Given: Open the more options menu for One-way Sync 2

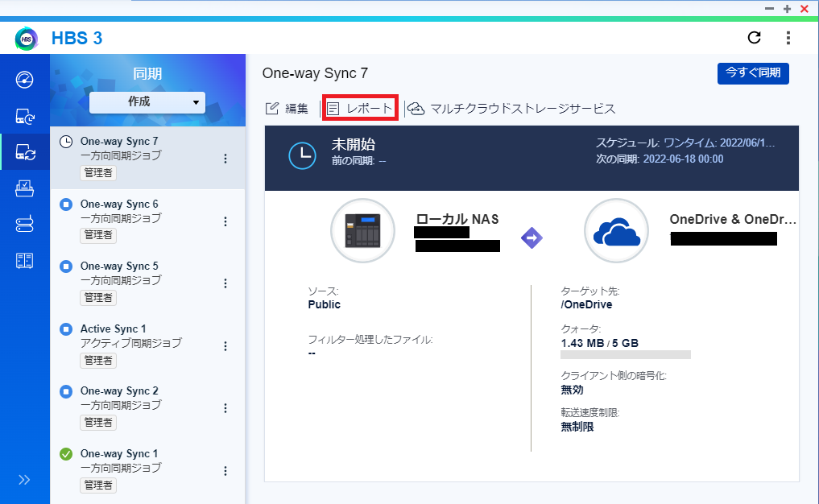Looking at the screenshot, I should tap(225, 408).
